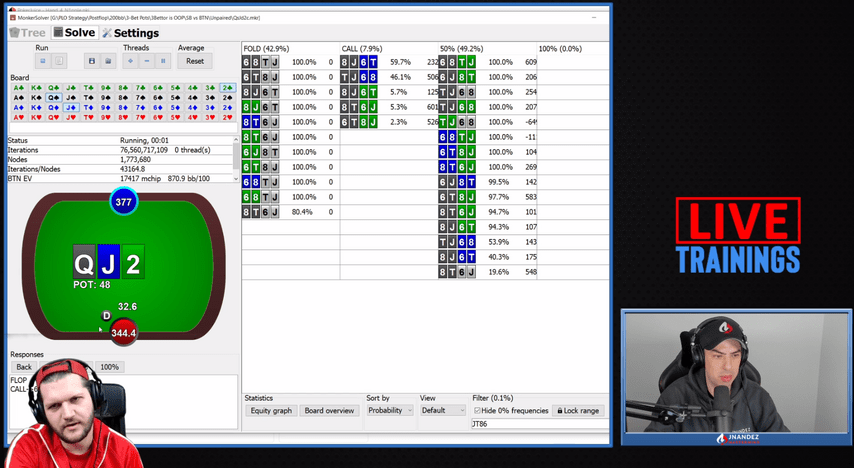Click the status list vertical scrollbar

(236, 159)
